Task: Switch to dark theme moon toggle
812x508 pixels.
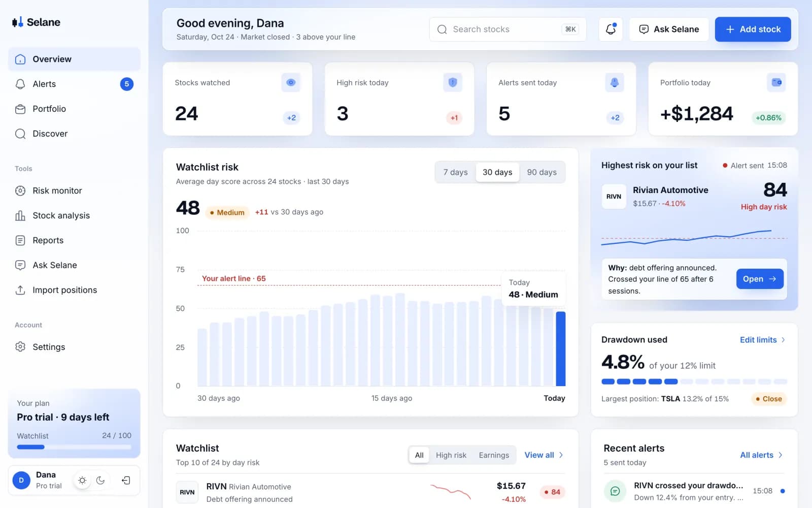Action: 100,481
